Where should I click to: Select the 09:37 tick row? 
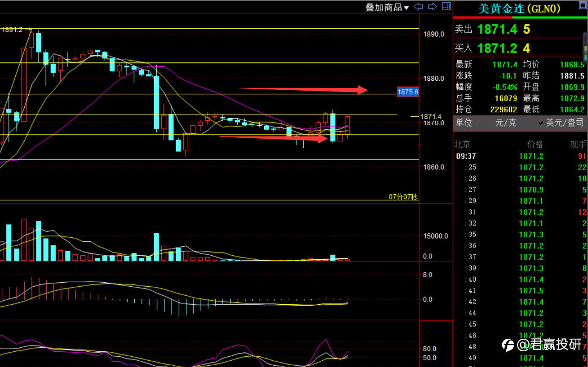click(x=520, y=156)
